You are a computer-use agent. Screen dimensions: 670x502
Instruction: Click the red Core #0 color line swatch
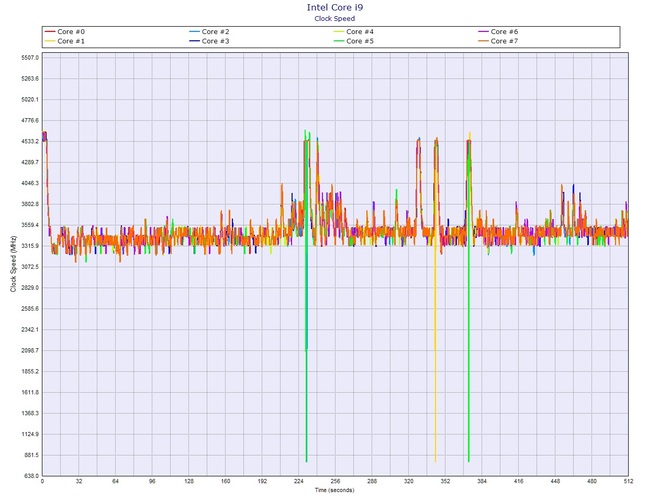point(51,32)
